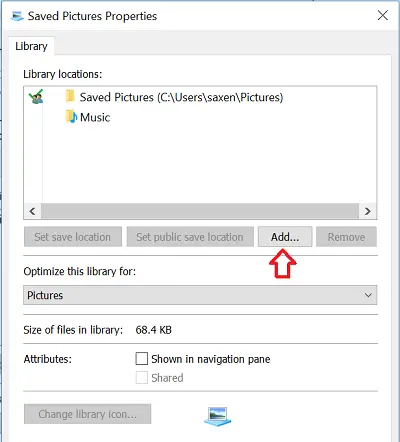This screenshot has width=400, height=442.
Task: Select the Library tab
Action: [31, 46]
